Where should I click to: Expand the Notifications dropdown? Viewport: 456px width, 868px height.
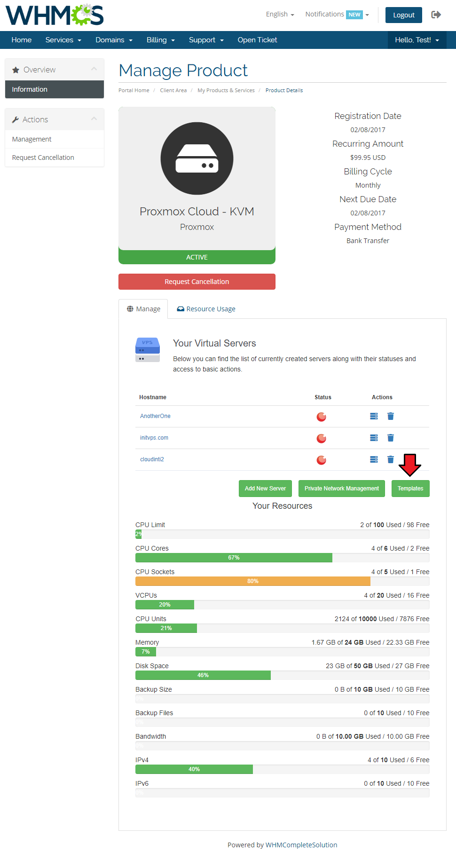(337, 14)
